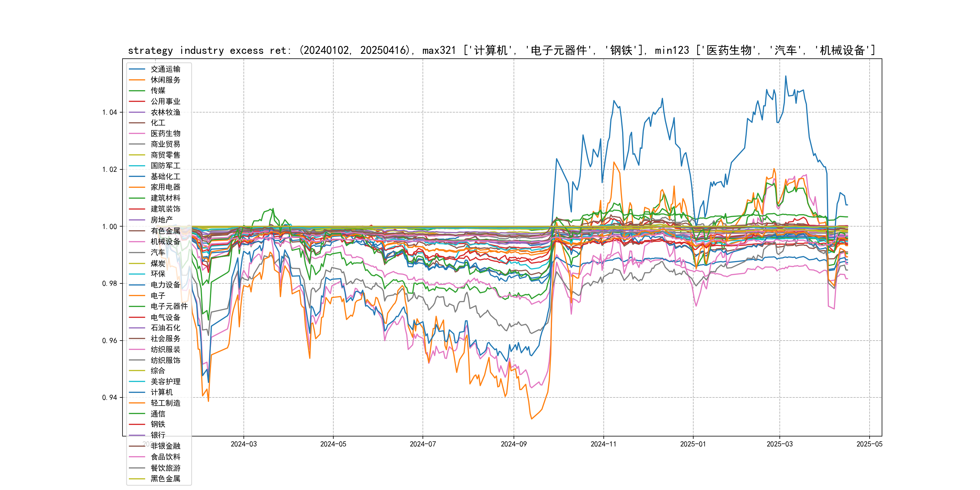Click the 2025-05 x-axis tick label
980x490 pixels.
(869, 444)
